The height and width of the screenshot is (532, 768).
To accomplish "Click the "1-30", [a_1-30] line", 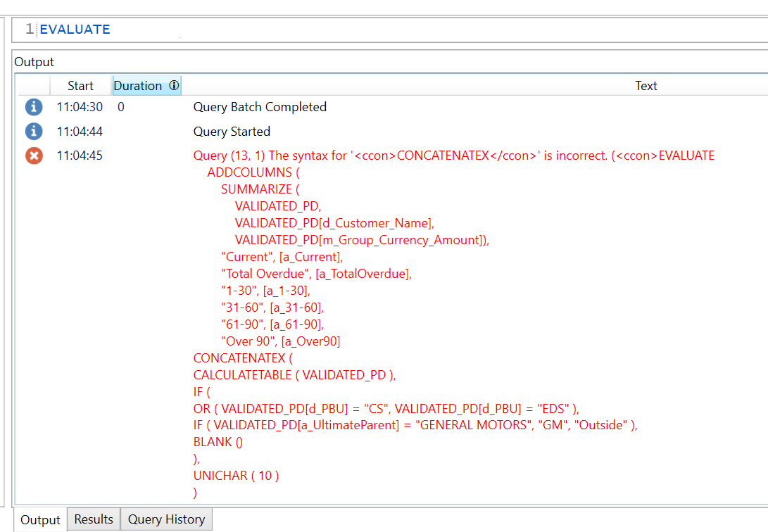I will tap(266, 291).
